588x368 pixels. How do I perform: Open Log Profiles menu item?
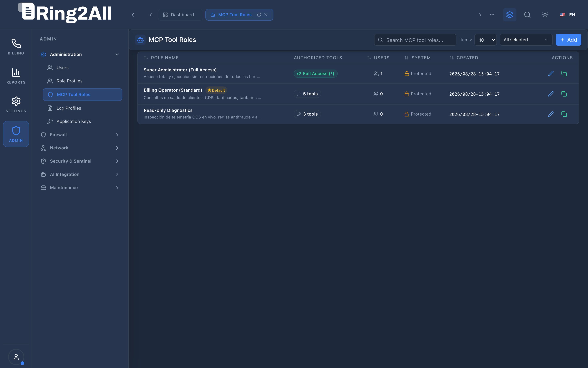pyautogui.click(x=82, y=108)
